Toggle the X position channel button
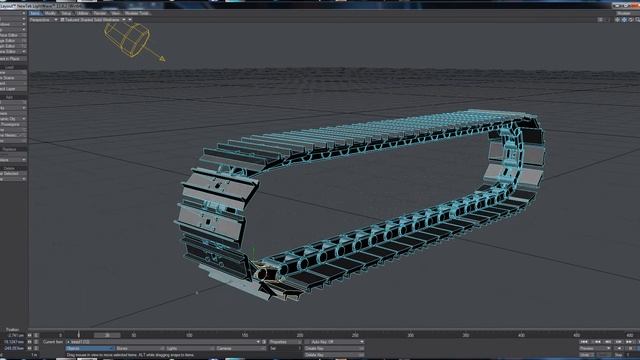The width and height of the screenshot is (640, 360). pos(29,335)
